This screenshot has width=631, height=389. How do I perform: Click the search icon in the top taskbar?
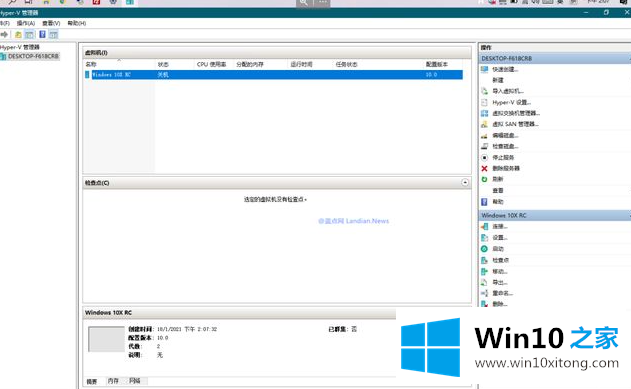(12, 2)
